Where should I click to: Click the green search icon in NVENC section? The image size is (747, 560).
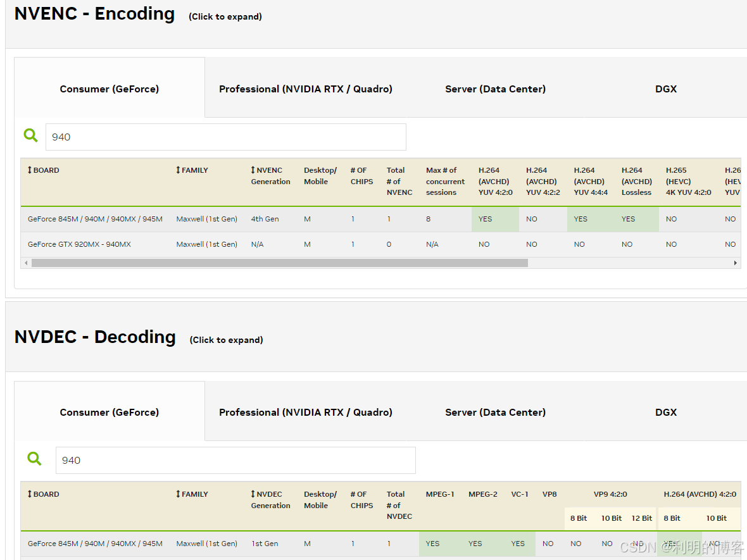pyautogui.click(x=30, y=135)
